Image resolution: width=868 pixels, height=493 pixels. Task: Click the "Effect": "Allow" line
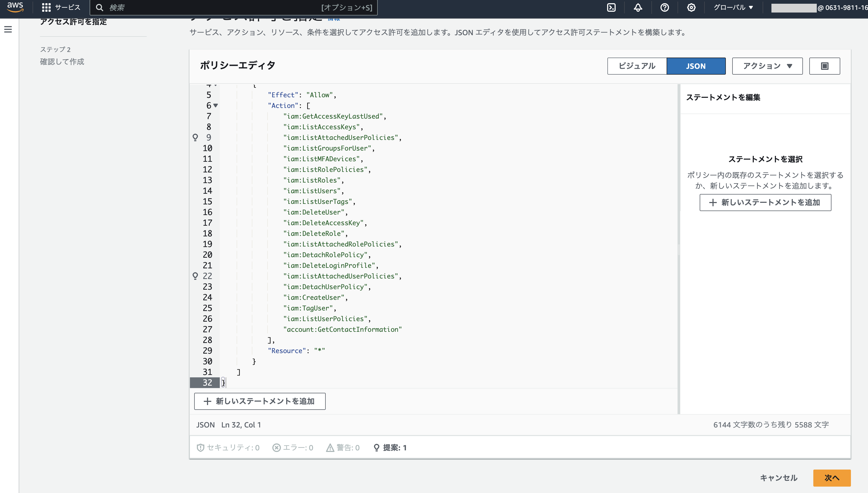click(x=302, y=95)
